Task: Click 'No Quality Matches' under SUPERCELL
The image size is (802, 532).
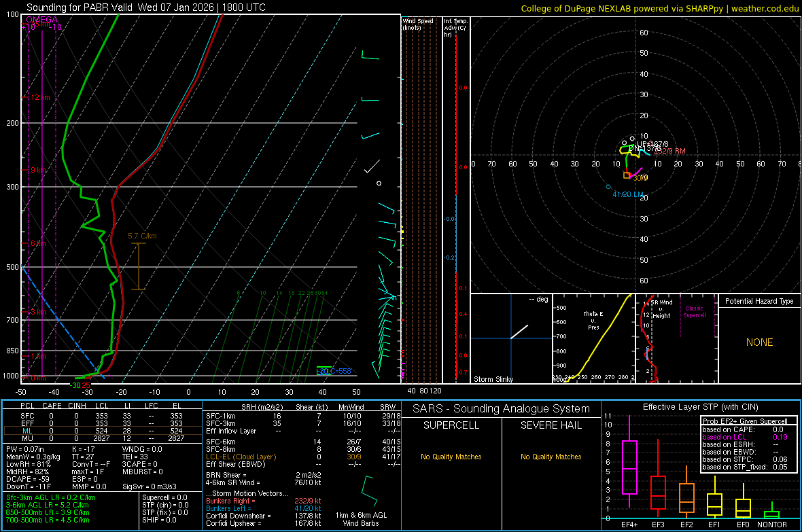Action: pos(451,457)
